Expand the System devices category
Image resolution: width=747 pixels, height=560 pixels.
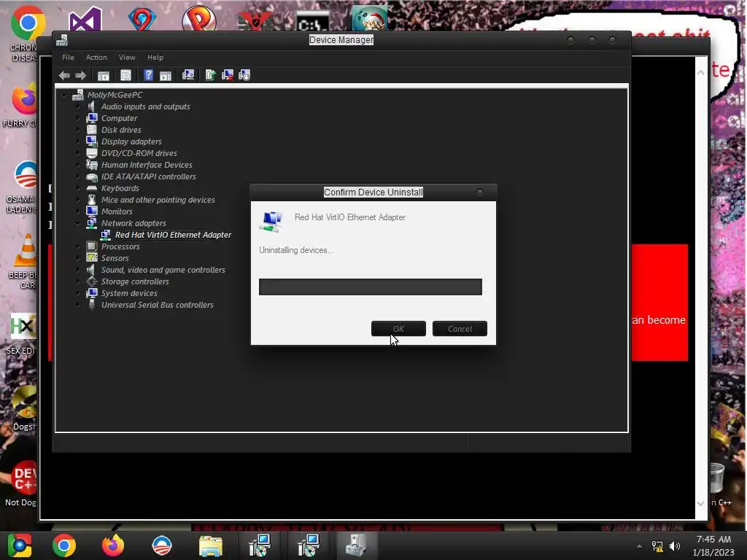(x=78, y=293)
